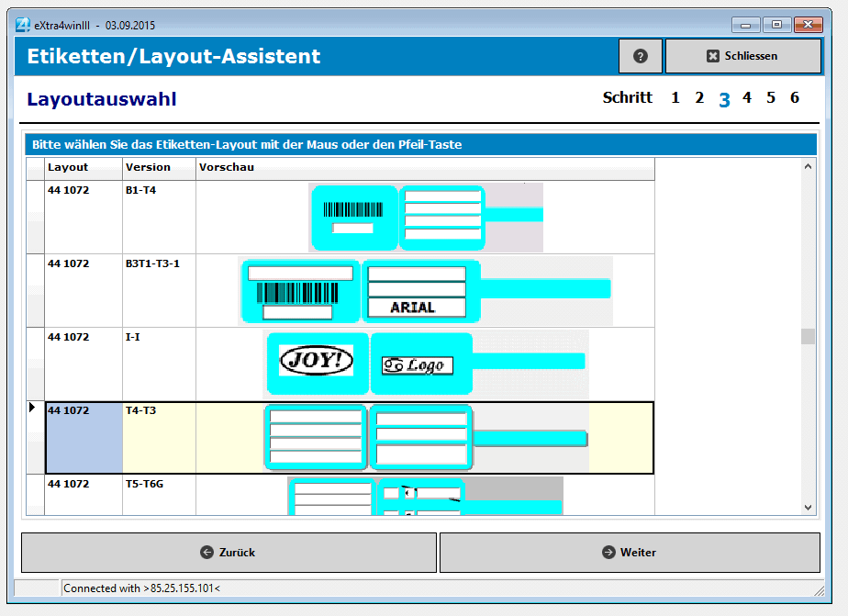Click the Vorschau column header

coord(425,168)
